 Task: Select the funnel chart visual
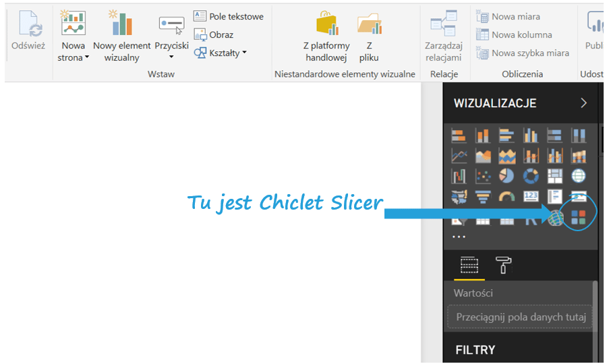pyautogui.click(x=483, y=197)
